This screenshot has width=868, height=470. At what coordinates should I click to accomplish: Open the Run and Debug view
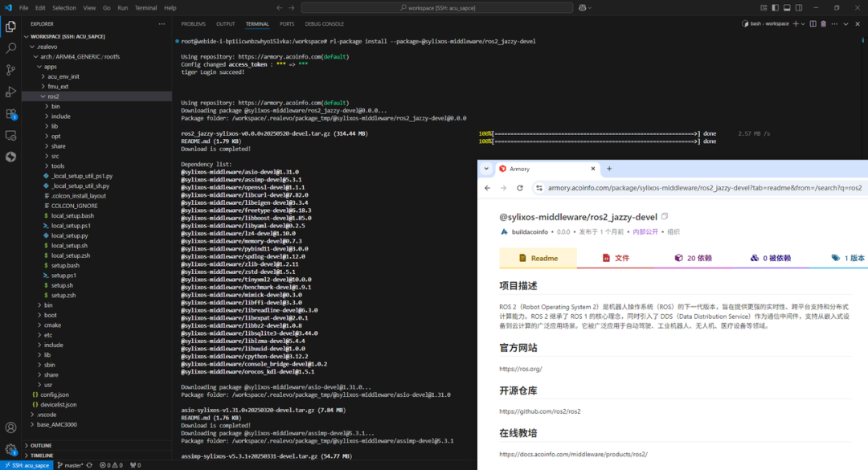(10, 92)
